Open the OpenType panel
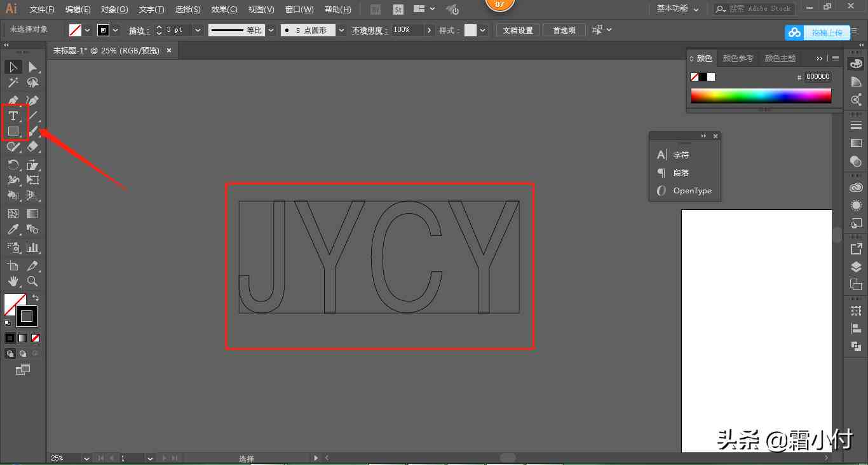Screen dimensions: 868x465 685,190
